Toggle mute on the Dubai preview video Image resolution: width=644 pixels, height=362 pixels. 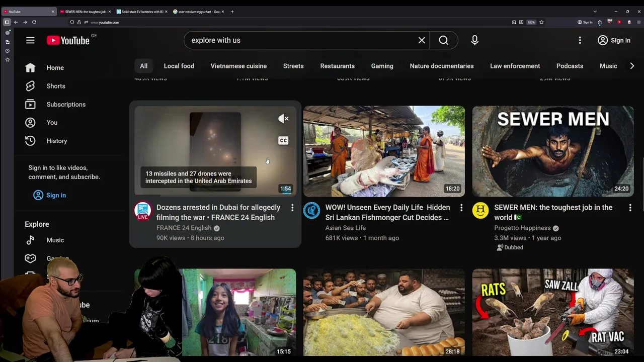tap(283, 119)
